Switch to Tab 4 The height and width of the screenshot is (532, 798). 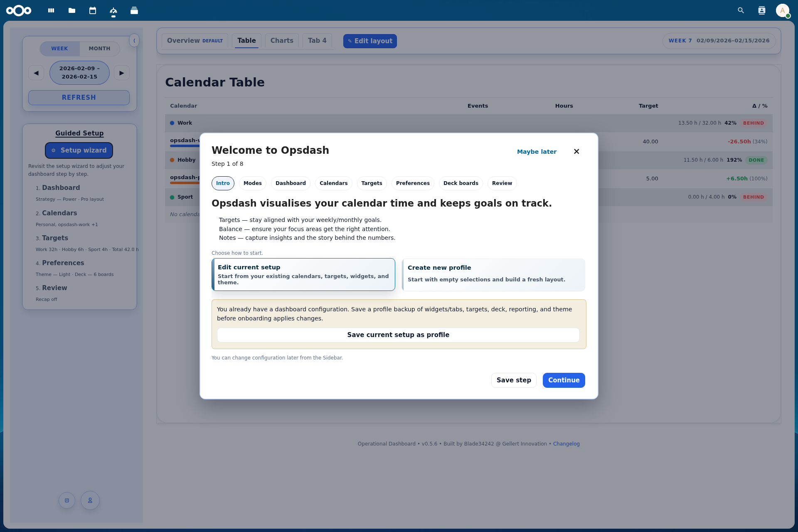[317, 41]
